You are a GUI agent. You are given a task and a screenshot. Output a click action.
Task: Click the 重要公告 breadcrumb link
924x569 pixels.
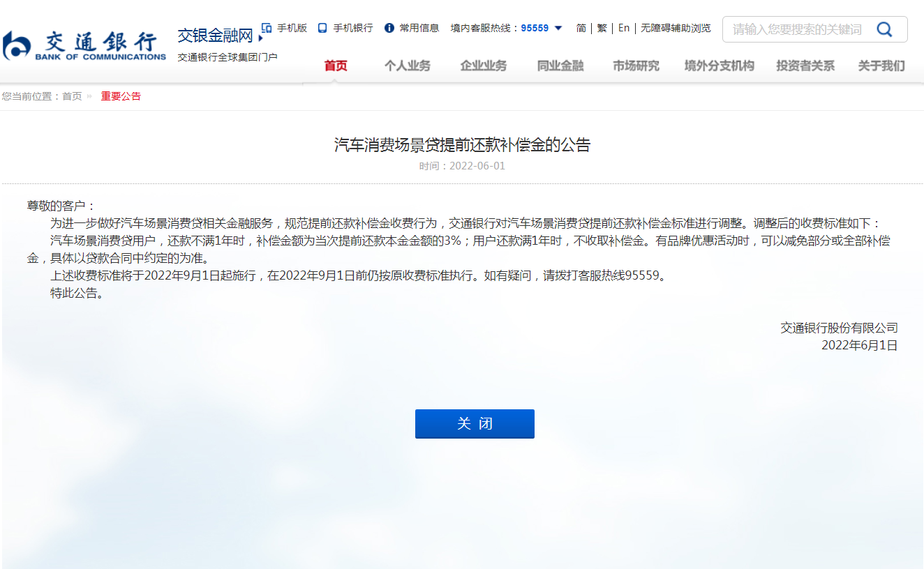pos(121,96)
